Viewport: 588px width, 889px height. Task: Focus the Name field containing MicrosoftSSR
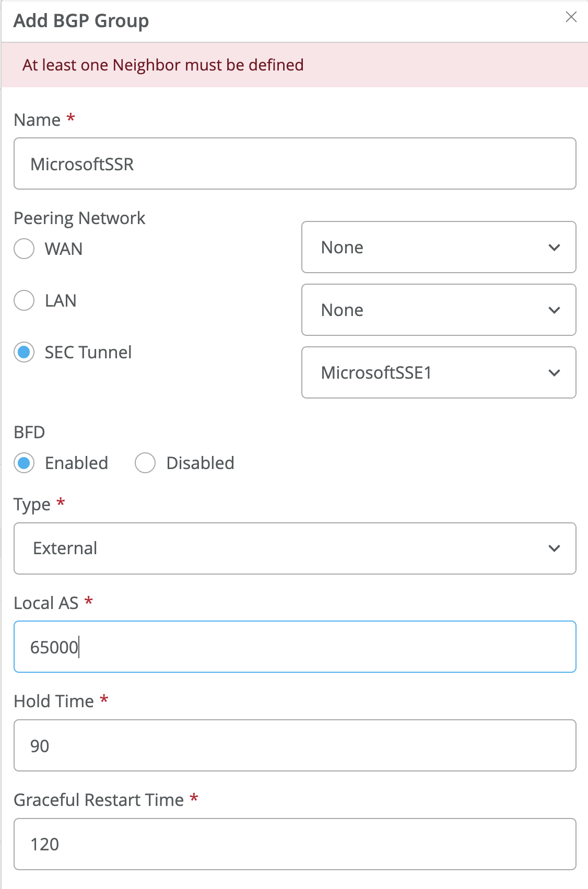[x=295, y=163]
